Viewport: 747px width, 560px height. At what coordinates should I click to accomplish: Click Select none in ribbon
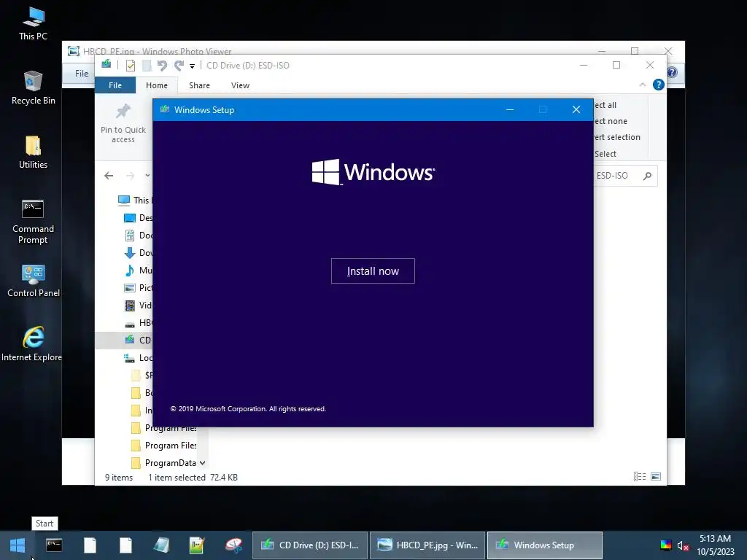611,121
